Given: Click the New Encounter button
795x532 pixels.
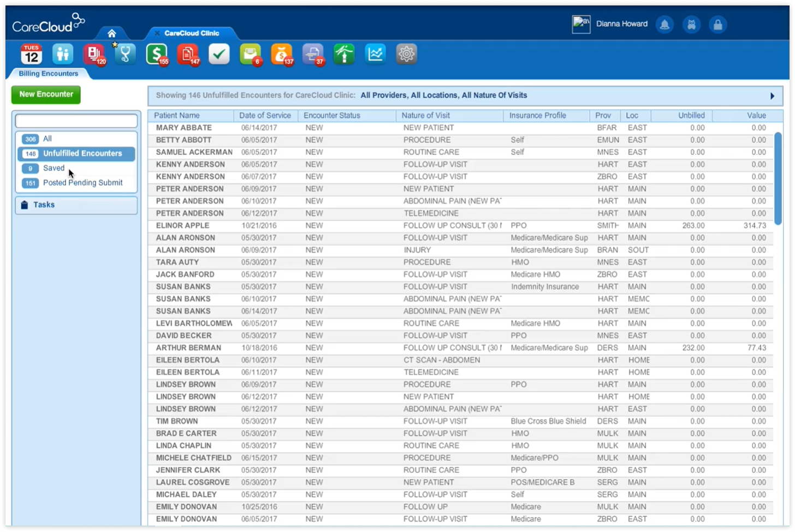Looking at the screenshot, I should (x=46, y=94).
